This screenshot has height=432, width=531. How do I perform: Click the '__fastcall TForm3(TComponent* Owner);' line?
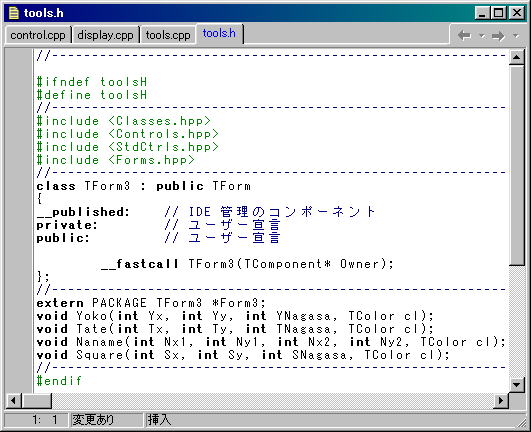click(x=247, y=264)
